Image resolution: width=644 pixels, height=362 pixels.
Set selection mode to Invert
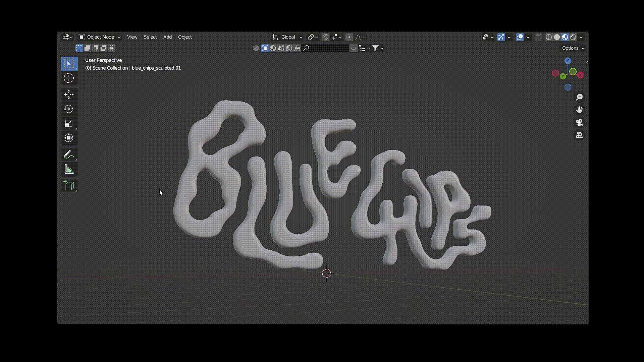[x=103, y=48]
